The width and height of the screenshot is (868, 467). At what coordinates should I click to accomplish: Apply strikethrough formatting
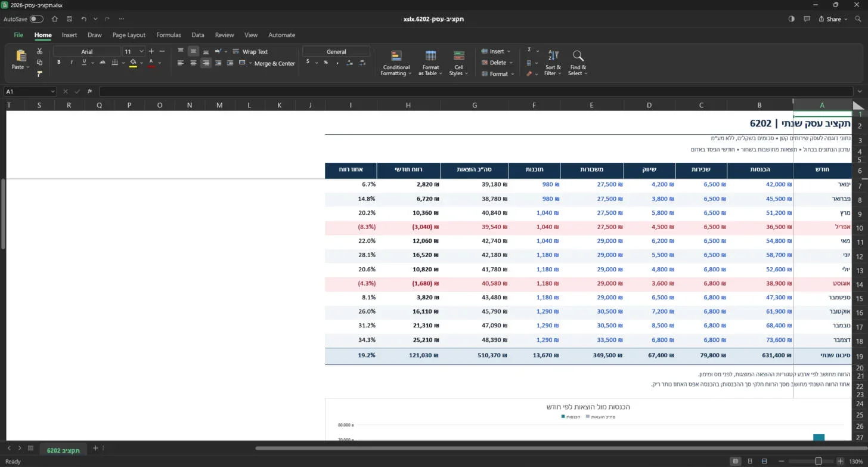click(x=103, y=63)
